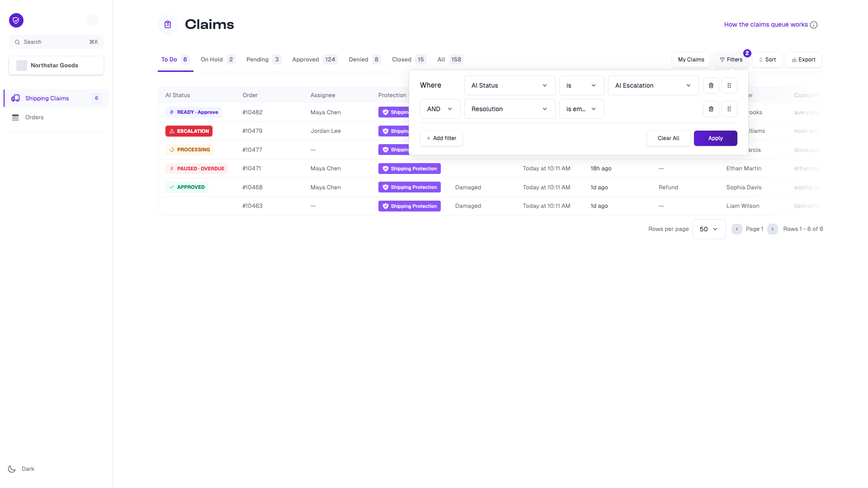Delete the AI Status filter row

711,85
